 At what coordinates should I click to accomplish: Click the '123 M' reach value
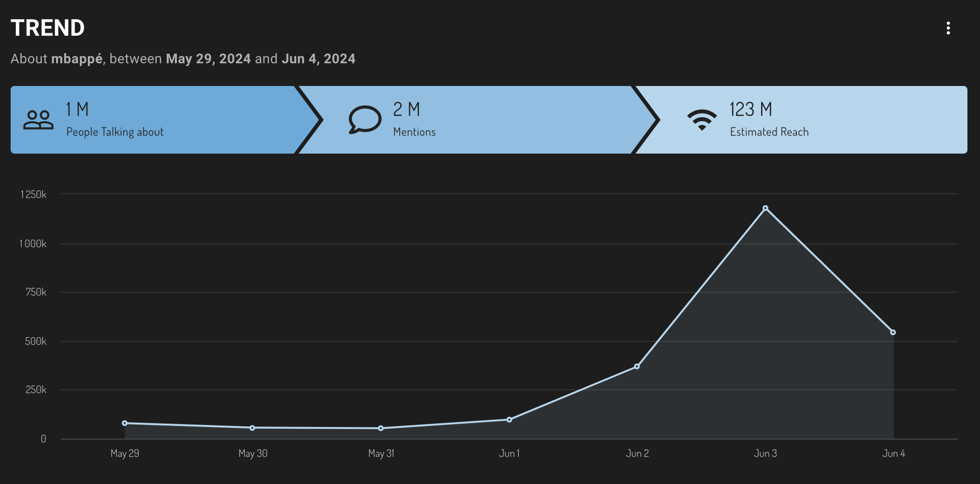(x=751, y=109)
